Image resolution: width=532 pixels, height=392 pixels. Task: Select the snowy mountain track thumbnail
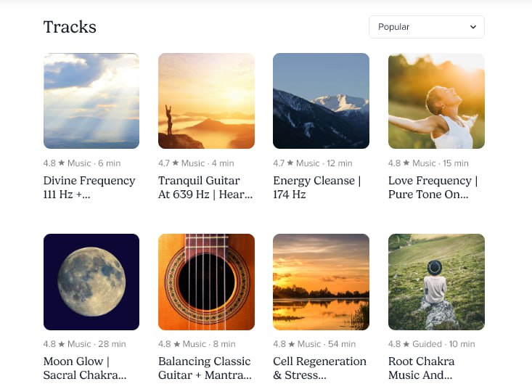pyautogui.click(x=321, y=101)
